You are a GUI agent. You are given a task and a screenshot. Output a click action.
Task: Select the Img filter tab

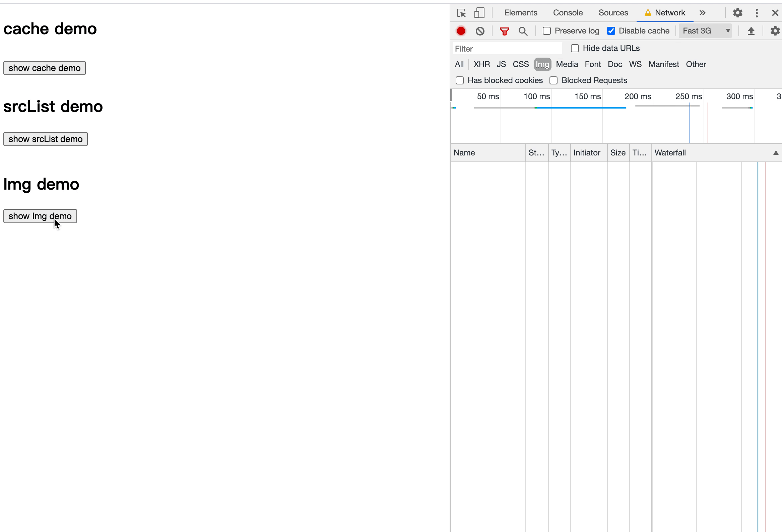(541, 64)
